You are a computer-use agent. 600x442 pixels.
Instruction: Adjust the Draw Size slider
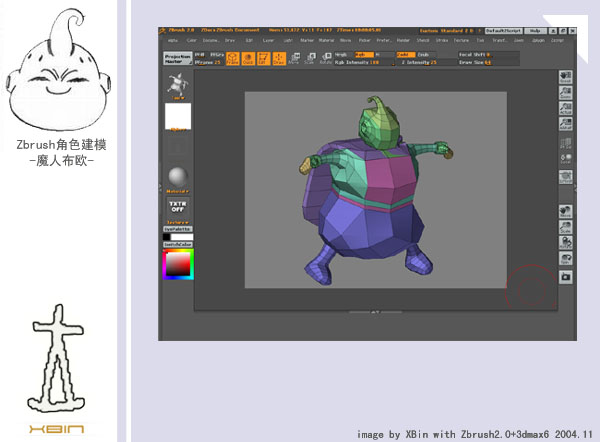click(489, 62)
